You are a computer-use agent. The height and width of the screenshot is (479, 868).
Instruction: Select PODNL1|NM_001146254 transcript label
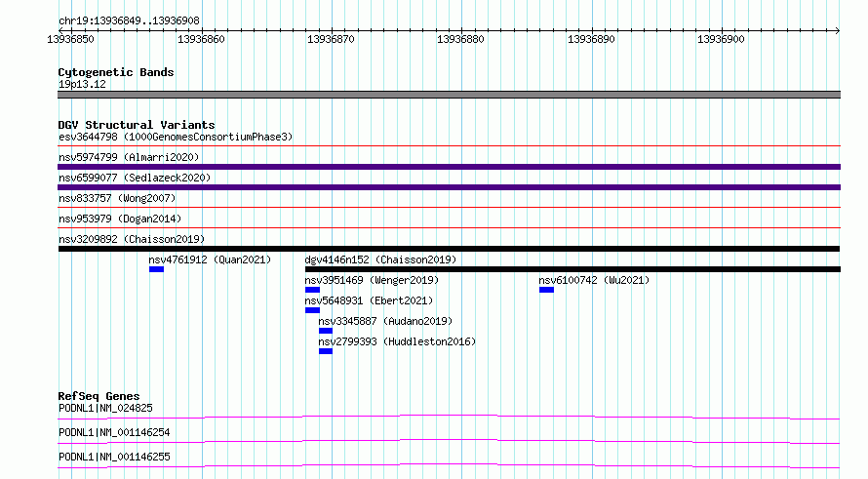pyautogui.click(x=114, y=432)
